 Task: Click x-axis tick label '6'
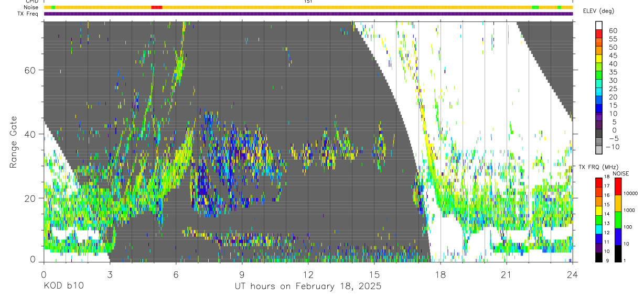click(176, 274)
